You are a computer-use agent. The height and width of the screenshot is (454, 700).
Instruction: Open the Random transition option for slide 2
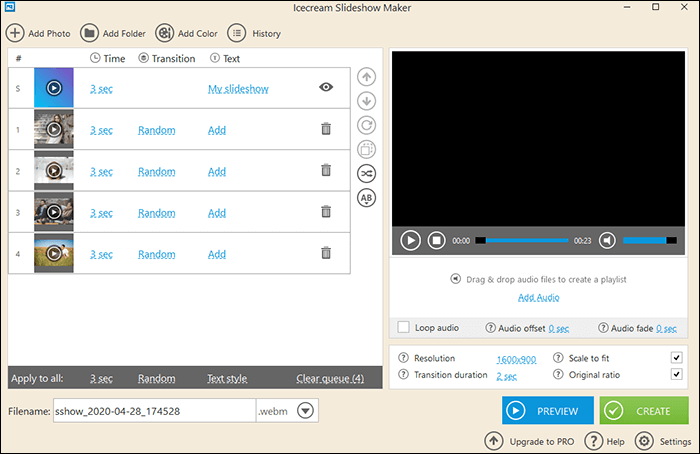coord(156,171)
